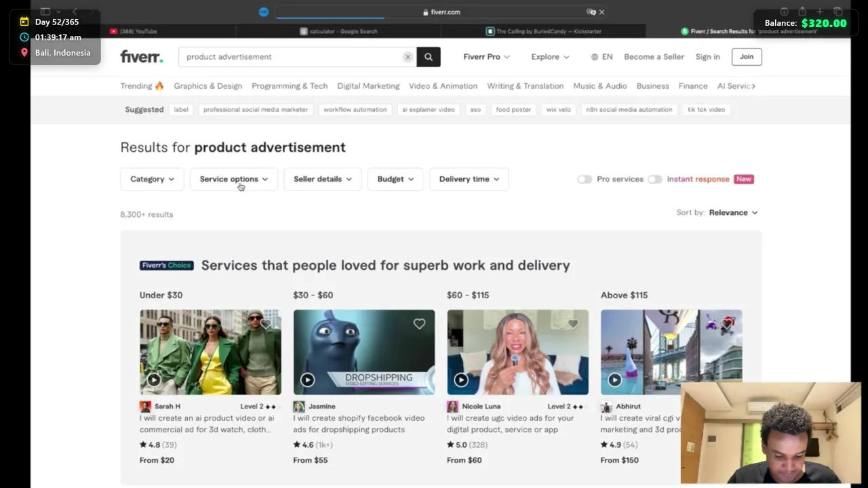Open the Sort by Relevance dropdown
This screenshot has width=868, height=488.
coord(733,213)
